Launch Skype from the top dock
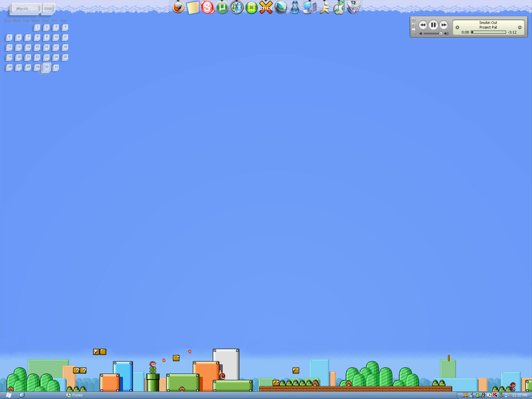The image size is (532, 399). point(207,7)
